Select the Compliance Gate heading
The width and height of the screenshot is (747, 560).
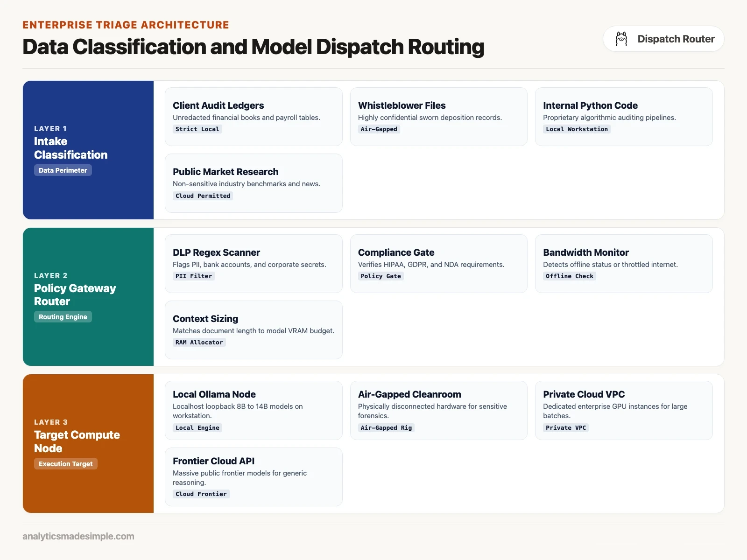[396, 252]
